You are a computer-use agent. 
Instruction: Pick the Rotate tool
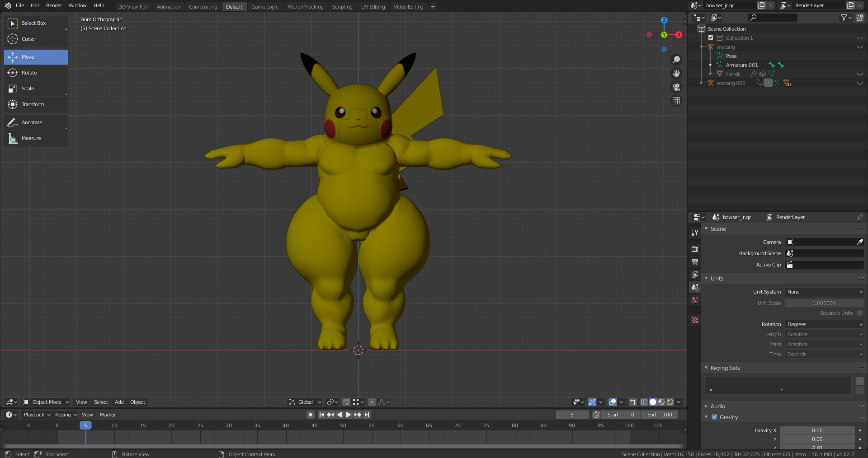(x=36, y=73)
